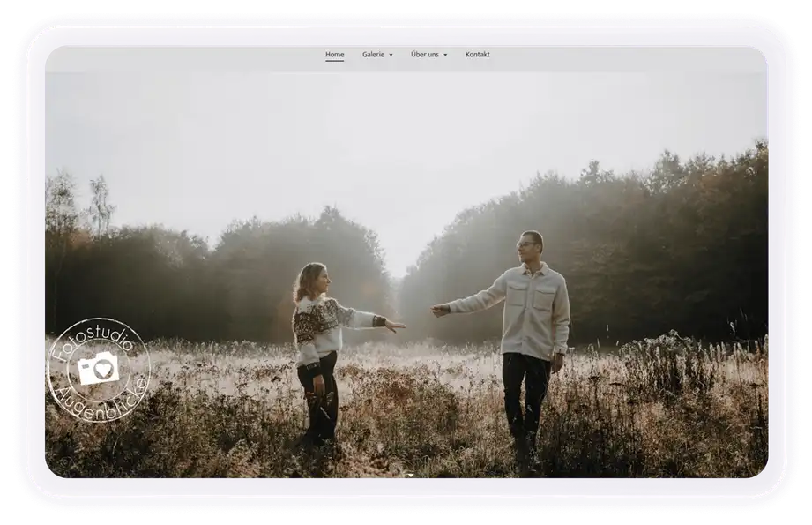Go to the Kontakt page
The height and width of the screenshot is (525, 812).
pos(477,55)
